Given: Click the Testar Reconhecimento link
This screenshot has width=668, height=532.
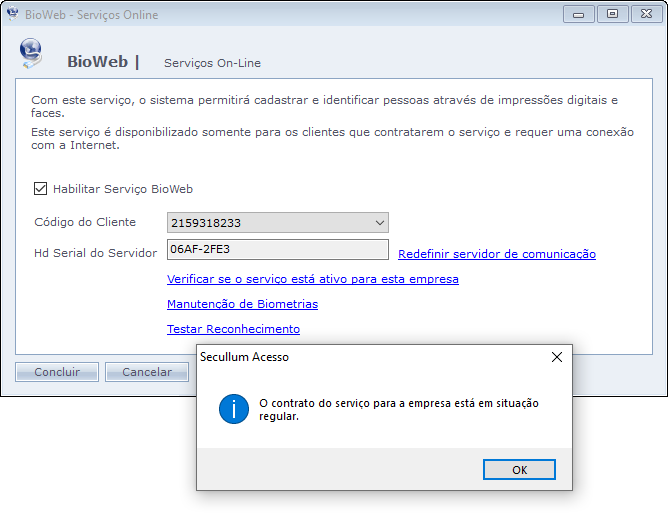Looking at the screenshot, I should pos(233,329).
